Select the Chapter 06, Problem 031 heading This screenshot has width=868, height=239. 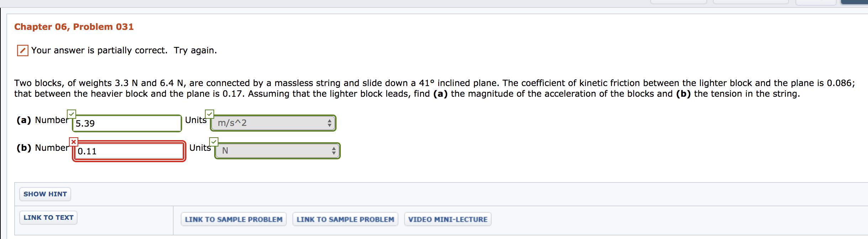[x=74, y=26]
